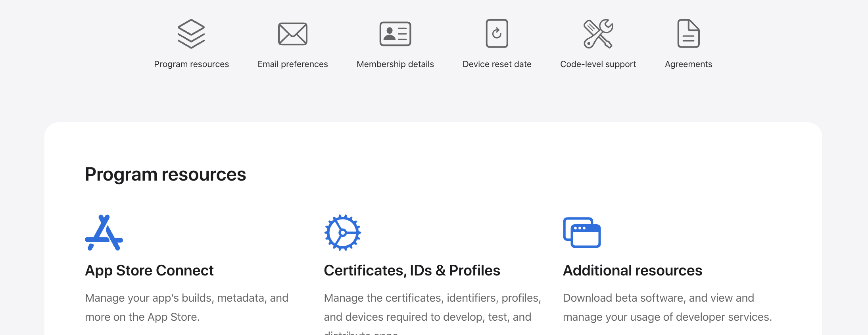Click the Membership details ID card icon
Viewport: 868px width, 335px height.
pyautogui.click(x=395, y=34)
